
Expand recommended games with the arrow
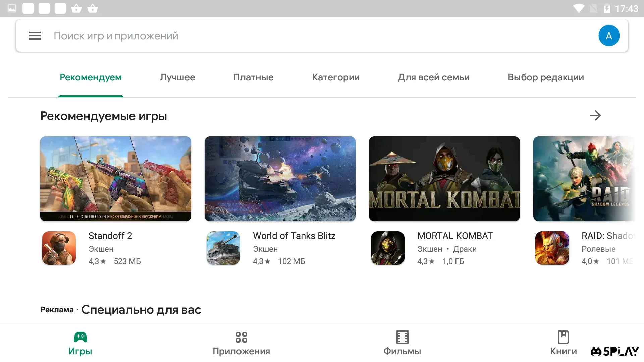coord(595,116)
